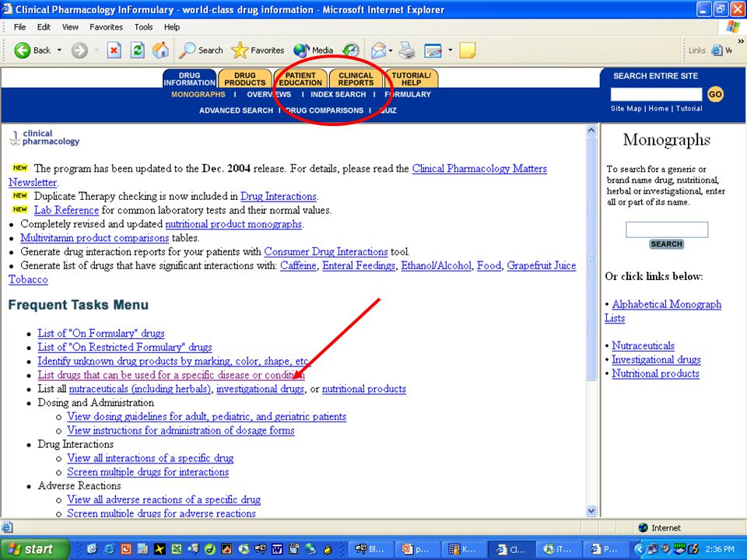Screen dimensions: 747x560
Task: Open the Forward button history dropdown arrow
Action: click(x=96, y=50)
